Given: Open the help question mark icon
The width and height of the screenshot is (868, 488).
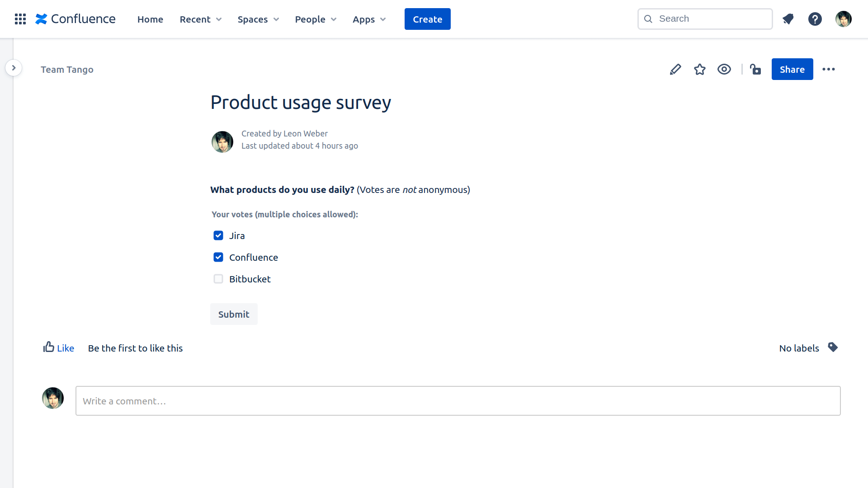Looking at the screenshot, I should tap(815, 19).
